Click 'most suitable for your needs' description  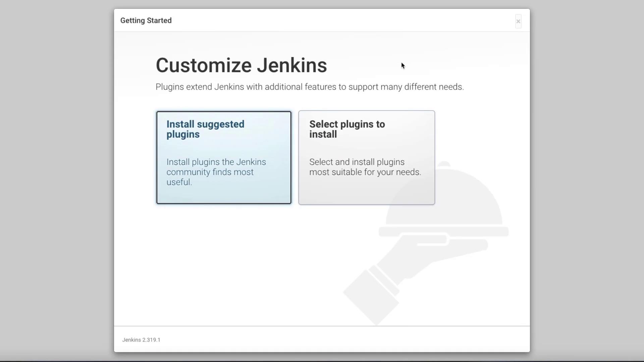365,172
